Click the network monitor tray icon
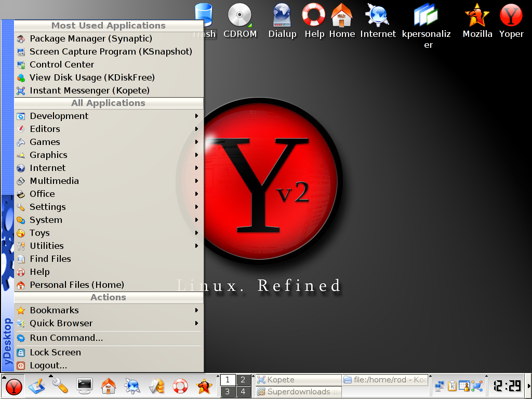Viewport: 532px width, 399px height. [x=440, y=386]
